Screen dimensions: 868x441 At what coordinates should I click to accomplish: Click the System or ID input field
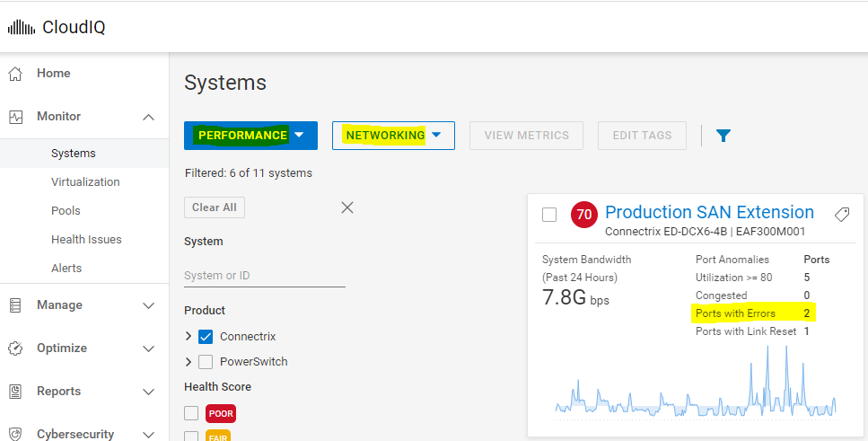pyautogui.click(x=264, y=276)
